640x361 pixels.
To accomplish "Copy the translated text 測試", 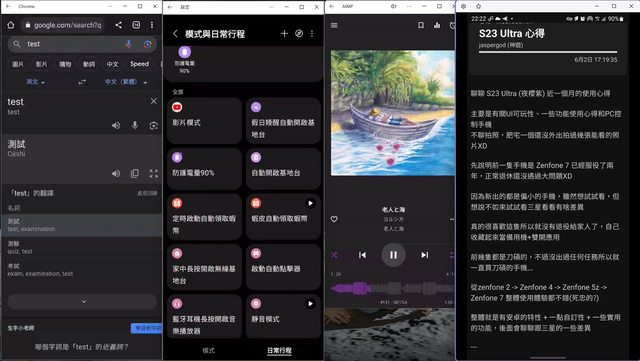I will pyautogui.click(x=135, y=174).
